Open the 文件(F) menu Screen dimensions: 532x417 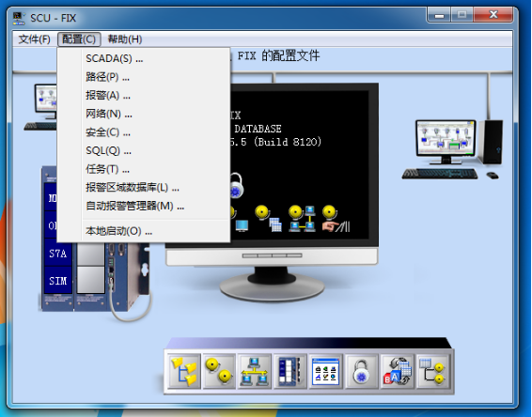coord(34,39)
